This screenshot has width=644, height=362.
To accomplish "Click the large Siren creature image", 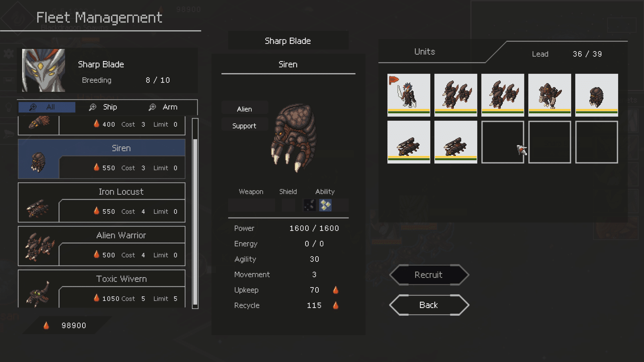I will click(x=294, y=138).
